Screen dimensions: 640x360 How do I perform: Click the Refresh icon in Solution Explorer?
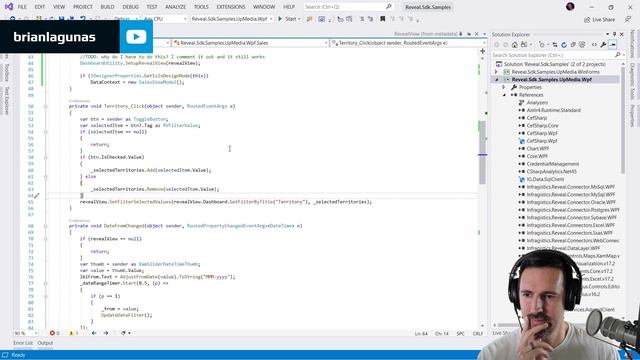(x=564, y=44)
